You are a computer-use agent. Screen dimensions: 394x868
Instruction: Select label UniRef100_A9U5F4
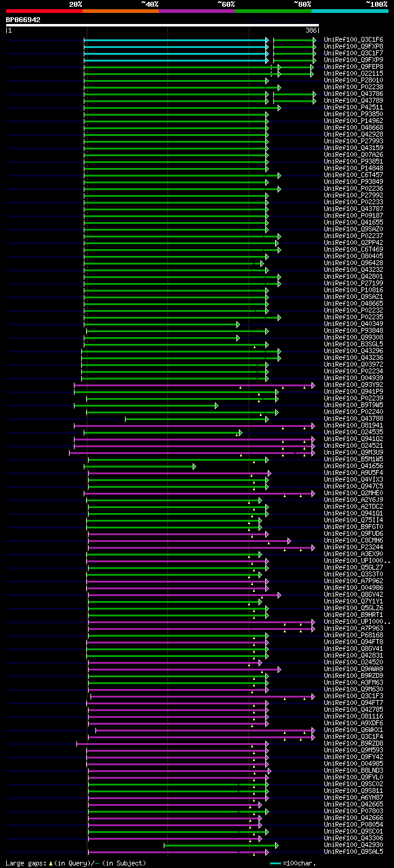pos(353,473)
